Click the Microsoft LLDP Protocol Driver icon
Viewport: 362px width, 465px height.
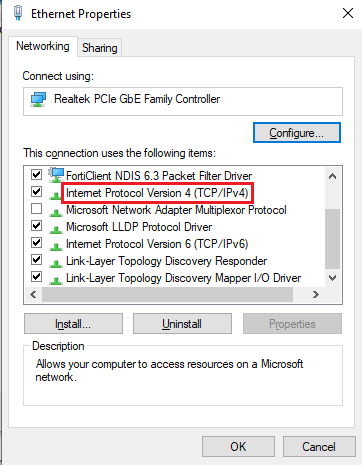point(56,230)
